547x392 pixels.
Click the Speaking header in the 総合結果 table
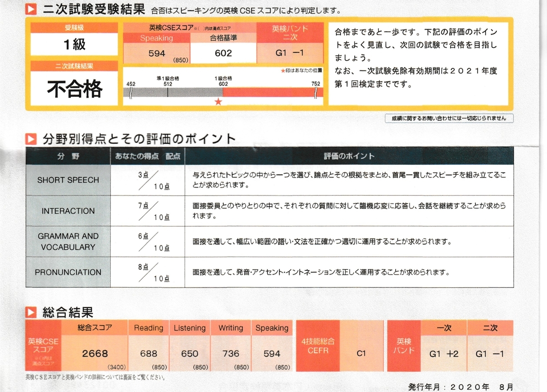click(272, 328)
